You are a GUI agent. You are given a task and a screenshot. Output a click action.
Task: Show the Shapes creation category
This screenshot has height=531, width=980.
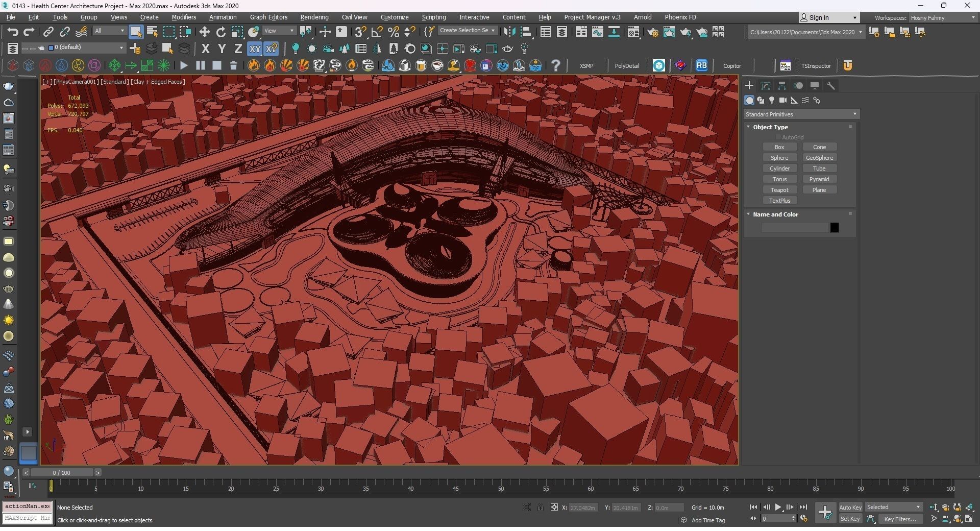pyautogui.click(x=761, y=100)
